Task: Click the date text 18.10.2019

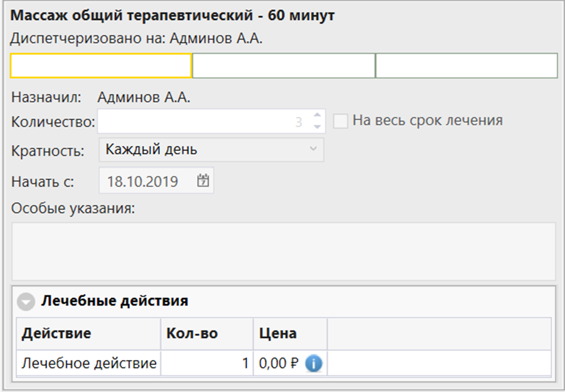Action: (x=142, y=182)
